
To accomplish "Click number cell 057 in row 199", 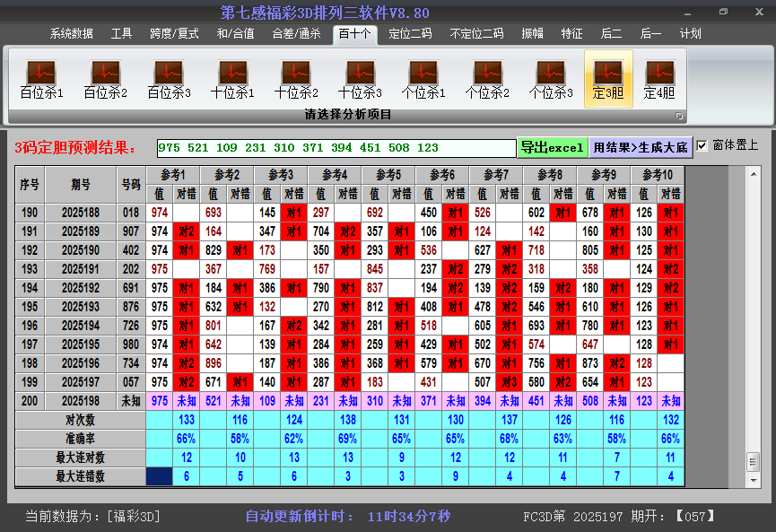I will 131,382.
